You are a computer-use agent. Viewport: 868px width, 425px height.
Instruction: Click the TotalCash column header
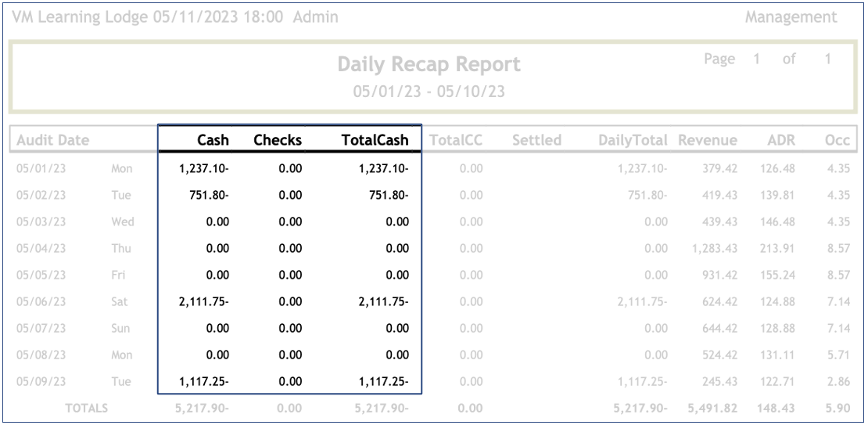375,140
